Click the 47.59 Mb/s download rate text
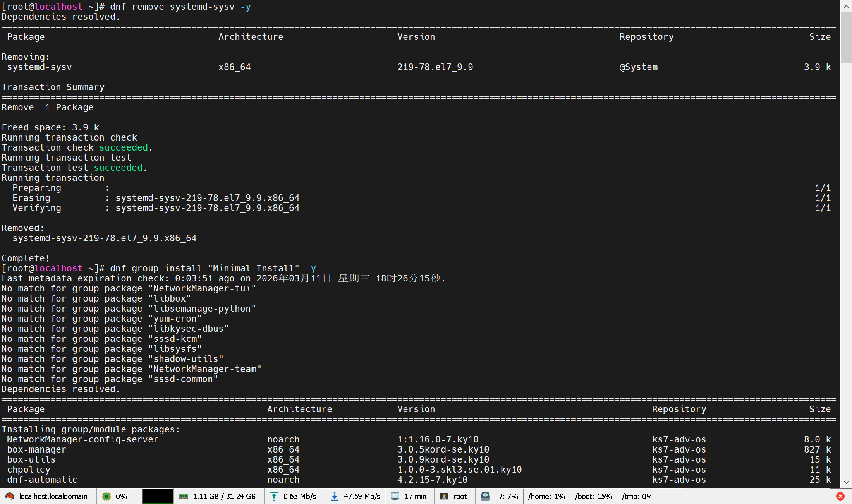 [x=362, y=496]
